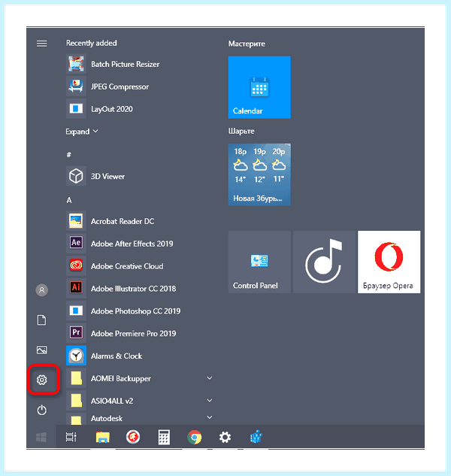
Task: Select the Мастерите tile group title
Action: (x=247, y=44)
